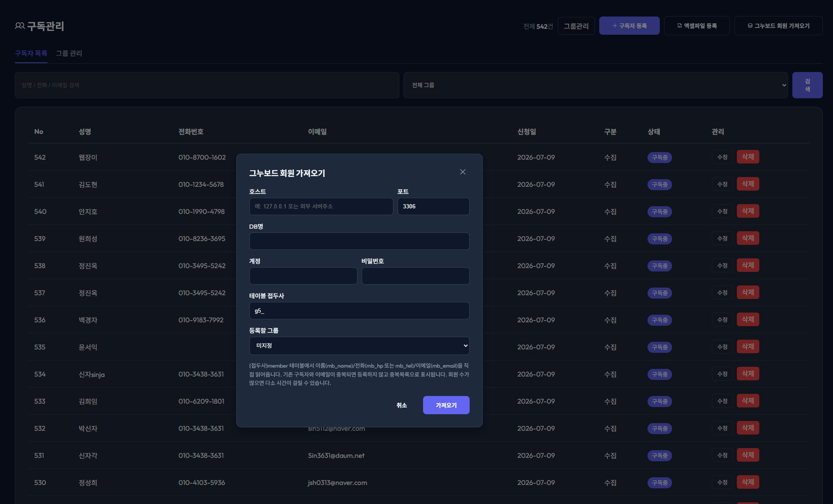Viewport: 833px width, 504px height.
Task: Click the DB명 input field
Action: pyautogui.click(x=359, y=241)
